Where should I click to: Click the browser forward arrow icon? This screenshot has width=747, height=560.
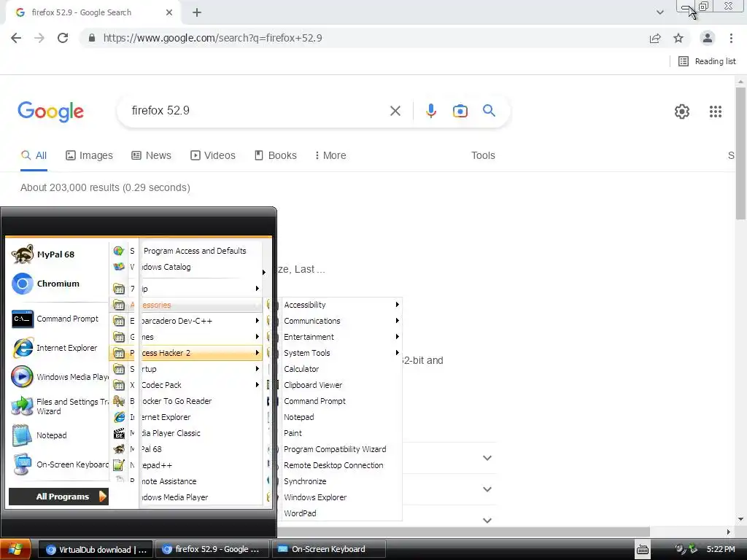pyautogui.click(x=39, y=38)
